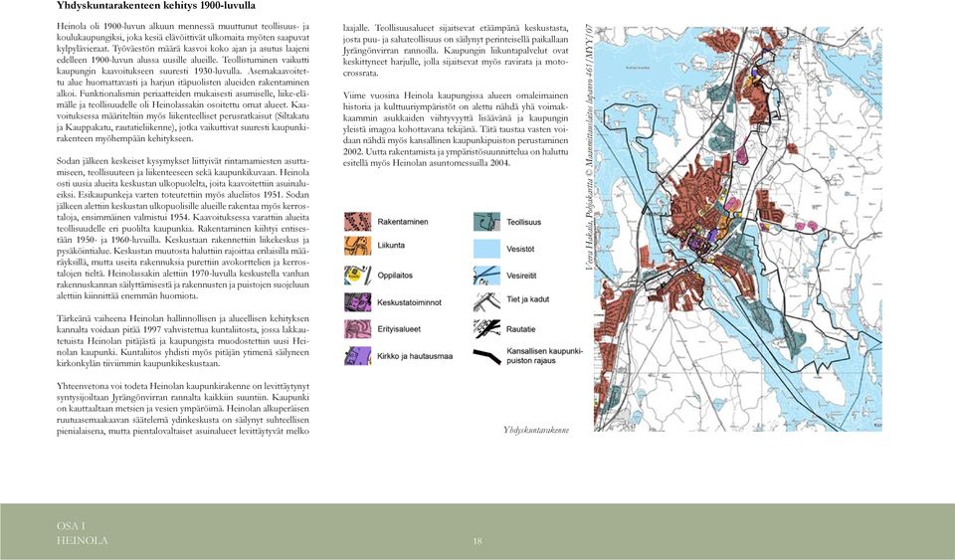Click the Kirkko ja hautausmaa legend swatch
The width and height of the screenshot is (955, 560).
[x=357, y=356]
